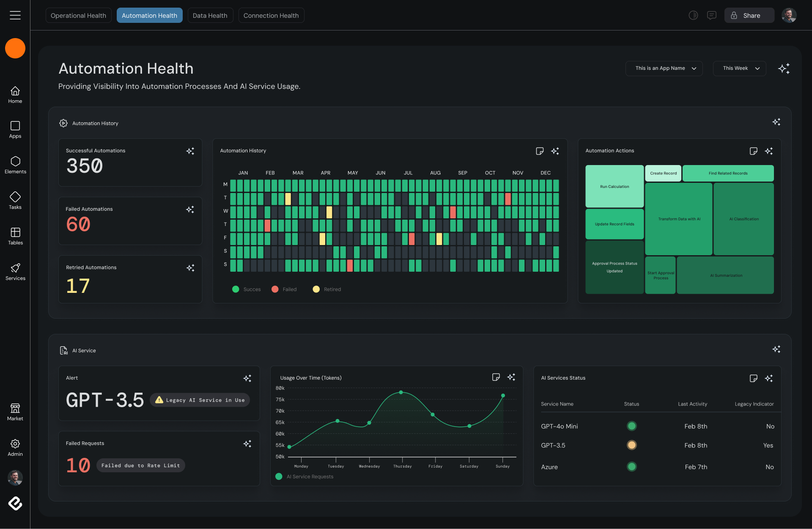Go to the Elements sidebar icon
Screen dimensions: 812x529
coord(15,165)
